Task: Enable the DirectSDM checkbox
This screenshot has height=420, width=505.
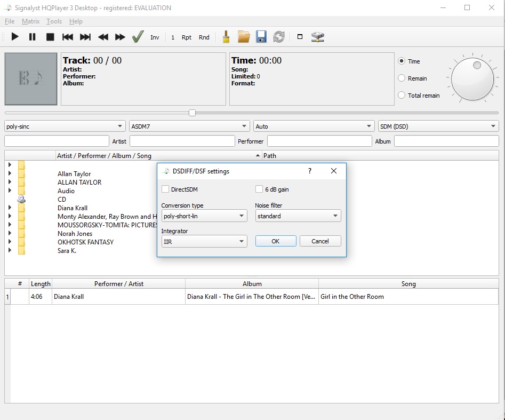Action: pos(165,189)
